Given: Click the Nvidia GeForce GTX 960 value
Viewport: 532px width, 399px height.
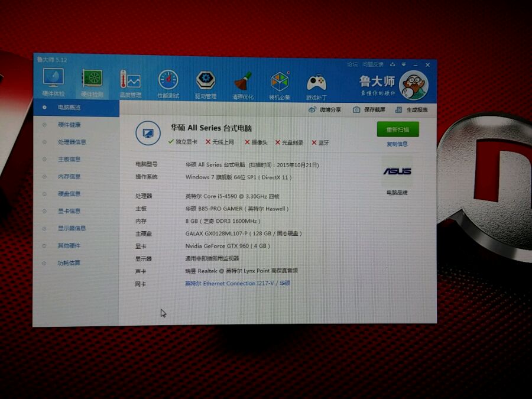Looking at the screenshot, I should [x=228, y=246].
